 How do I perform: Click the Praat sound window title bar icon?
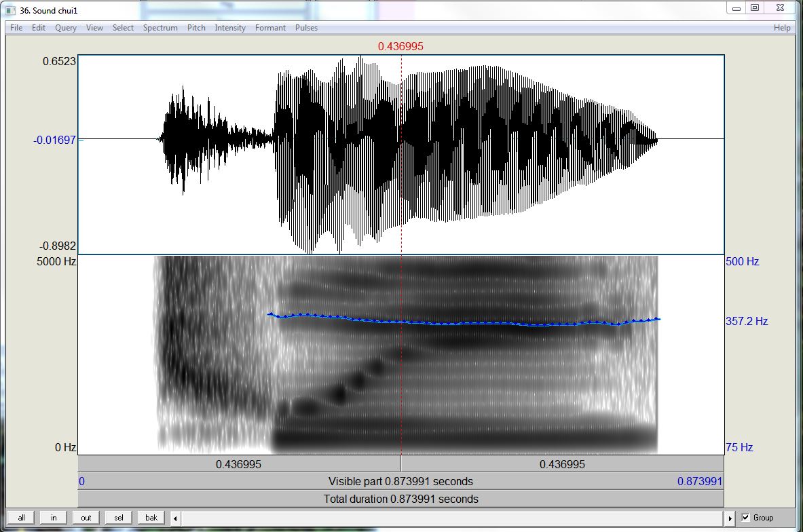point(10,10)
